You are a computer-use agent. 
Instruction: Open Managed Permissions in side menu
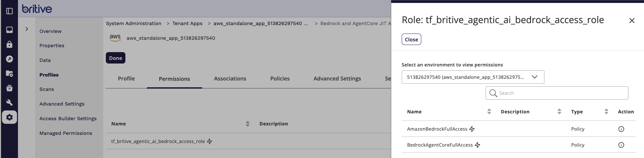point(66,133)
